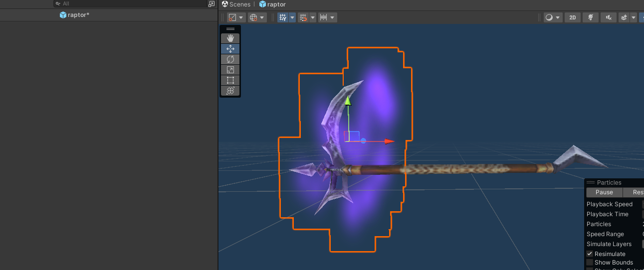Toggle scene lighting
The image size is (644, 270).
click(x=591, y=17)
